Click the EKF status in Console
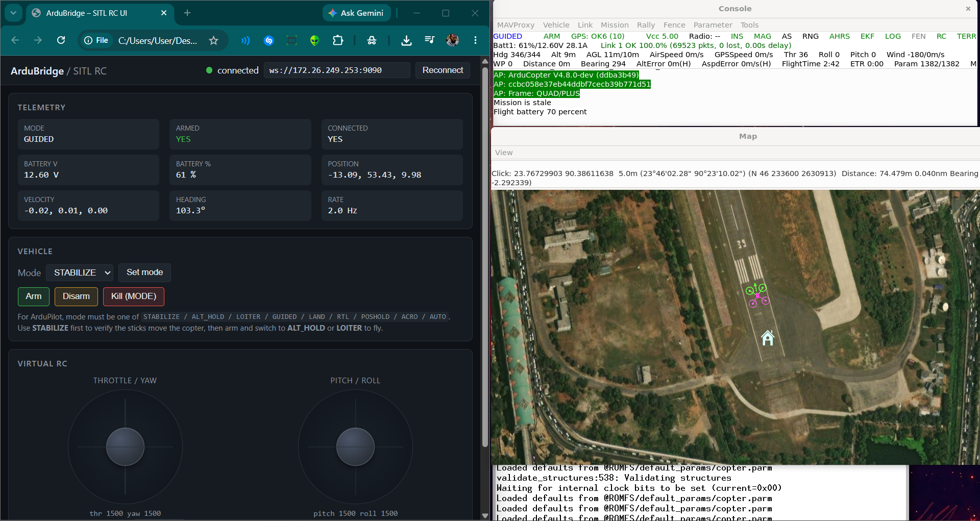The width and height of the screenshot is (980, 521). (867, 36)
